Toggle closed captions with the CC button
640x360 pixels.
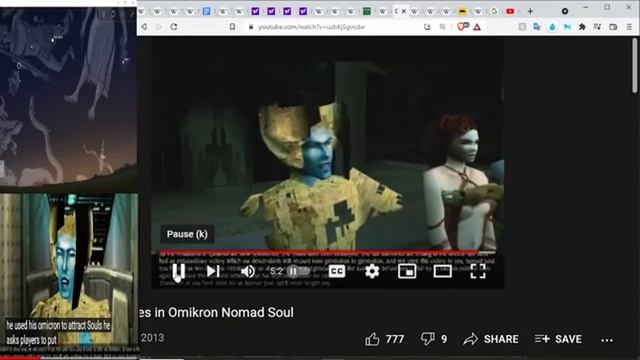(337, 271)
